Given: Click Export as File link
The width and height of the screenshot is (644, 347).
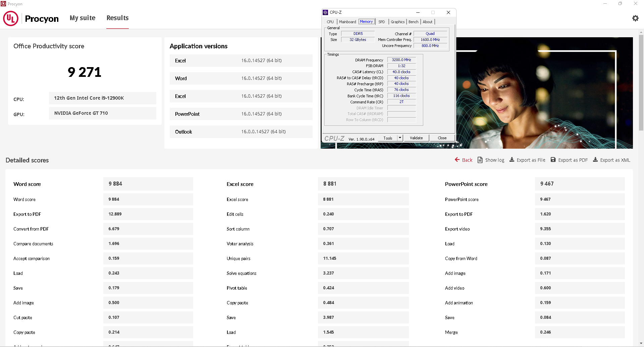Looking at the screenshot, I should click(x=531, y=160).
